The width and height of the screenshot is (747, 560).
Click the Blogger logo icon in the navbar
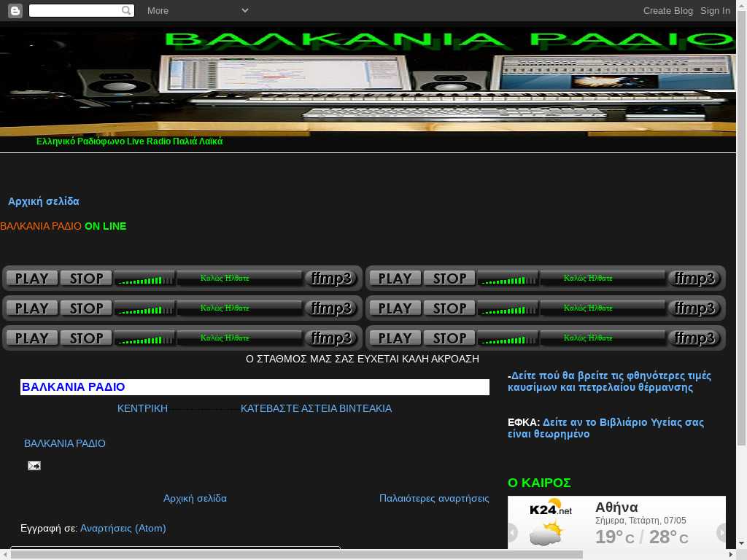coord(15,10)
